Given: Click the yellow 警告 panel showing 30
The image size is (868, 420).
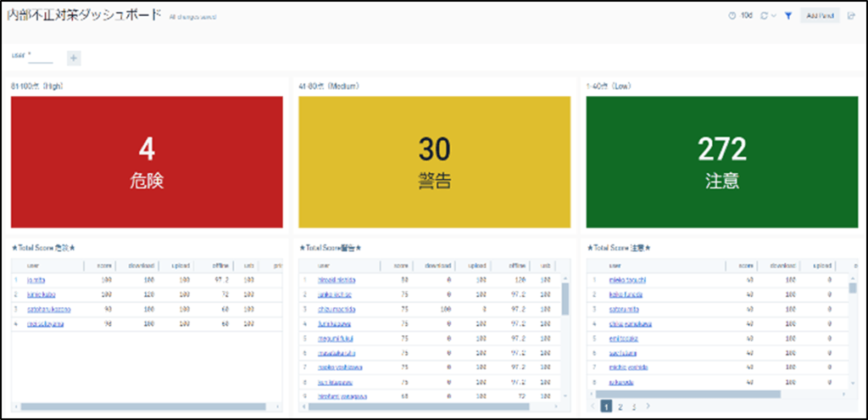Looking at the screenshot, I should [434, 161].
